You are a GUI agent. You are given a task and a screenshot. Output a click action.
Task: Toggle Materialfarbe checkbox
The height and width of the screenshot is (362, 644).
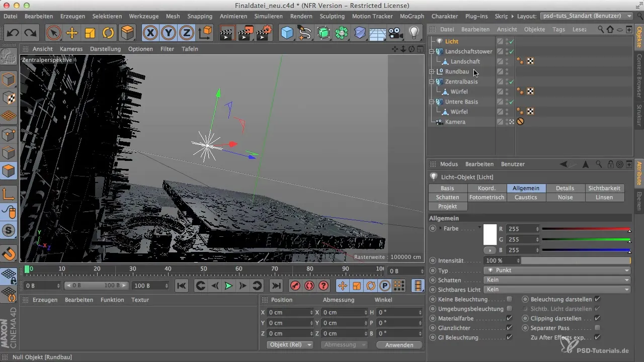click(509, 318)
